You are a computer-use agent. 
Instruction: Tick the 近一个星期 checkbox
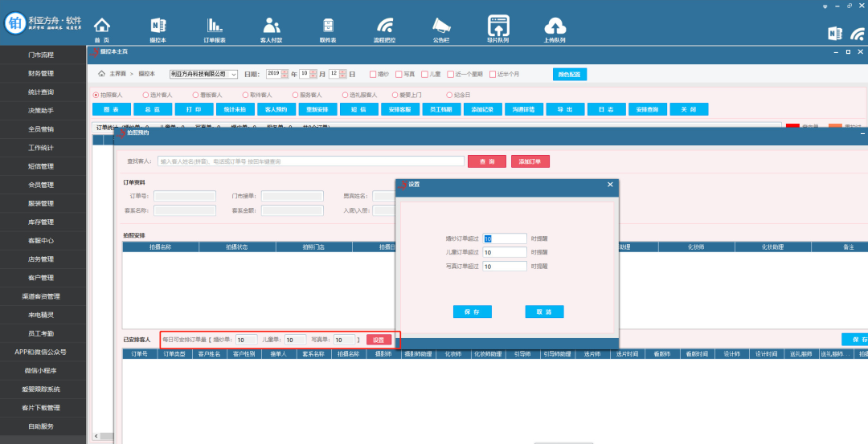pos(451,74)
